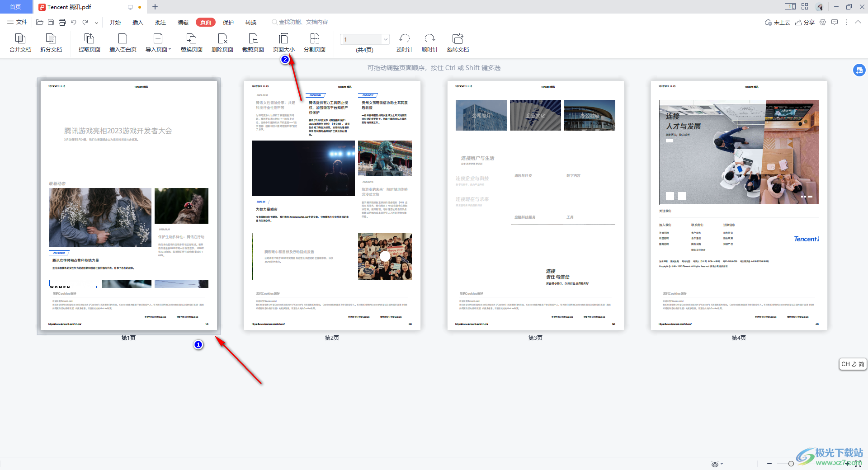Select the 第2页 page thumbnail
Screen dimensions: 868x470
(x=332, y=205)
